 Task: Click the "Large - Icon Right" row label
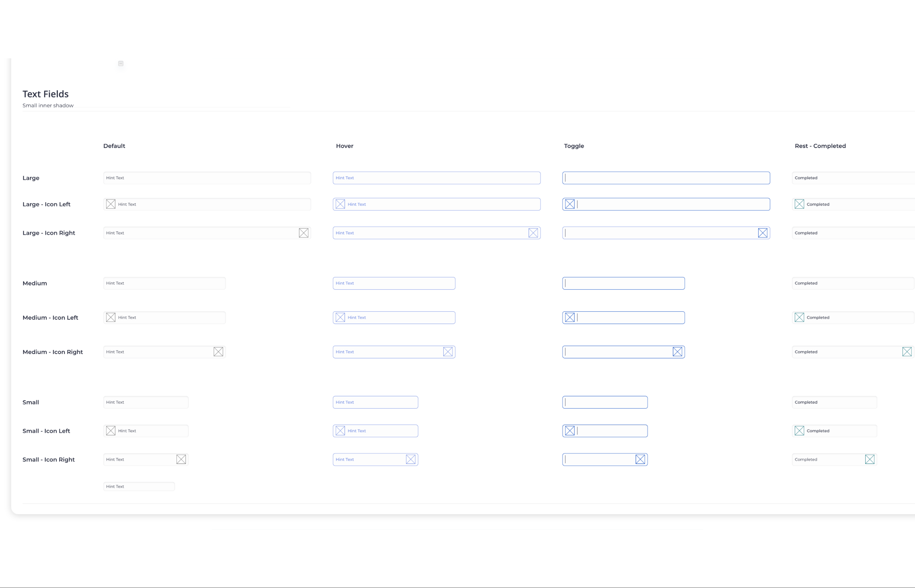[x=49, y=233]
